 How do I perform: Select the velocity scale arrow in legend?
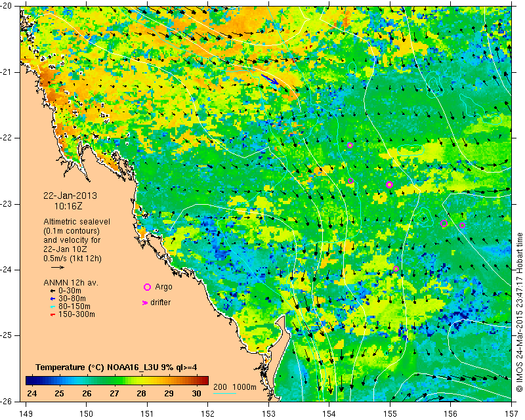pos(58,267)
